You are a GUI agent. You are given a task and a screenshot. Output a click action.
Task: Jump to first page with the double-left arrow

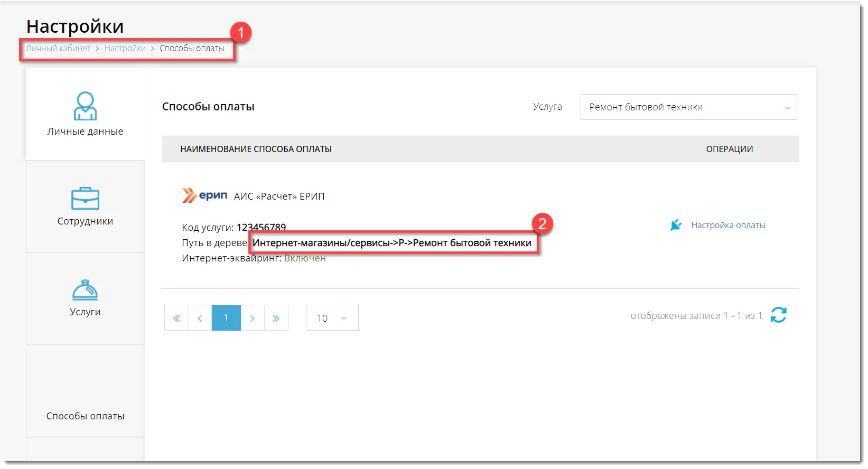[x=176, y=318]
